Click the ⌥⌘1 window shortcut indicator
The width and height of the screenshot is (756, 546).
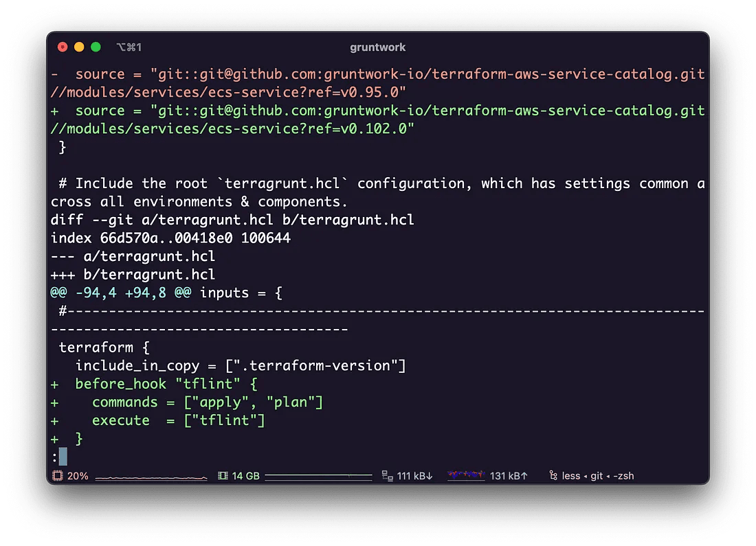[x=129, y=47]
